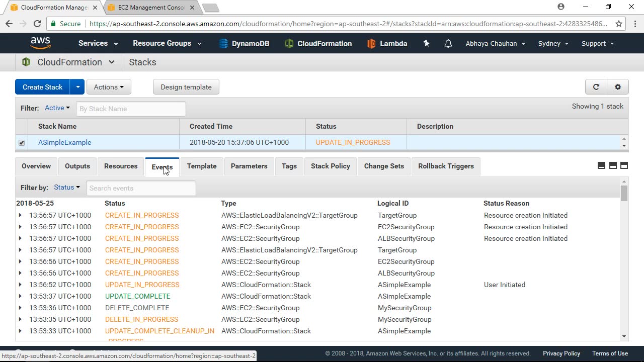Click the events list scrollbar thumb
Viewport: 644px width, 362px height.
click(x=624, y=194)
